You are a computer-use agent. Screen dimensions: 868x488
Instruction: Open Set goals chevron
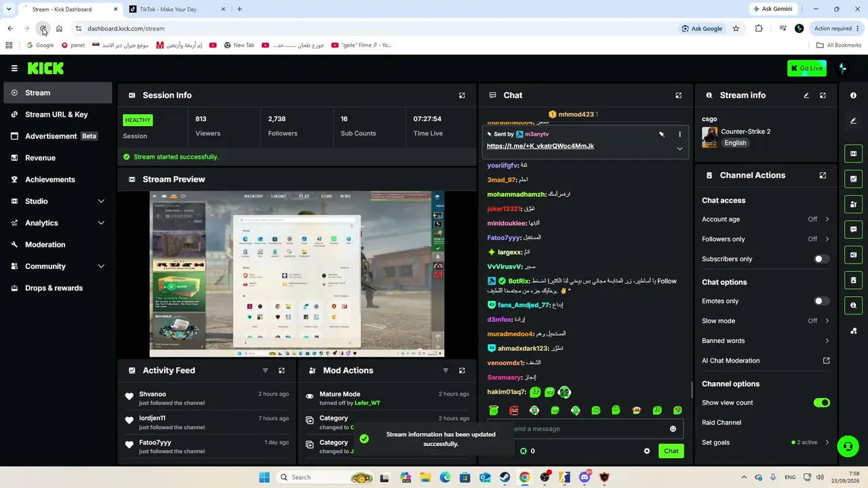(827, 443)
